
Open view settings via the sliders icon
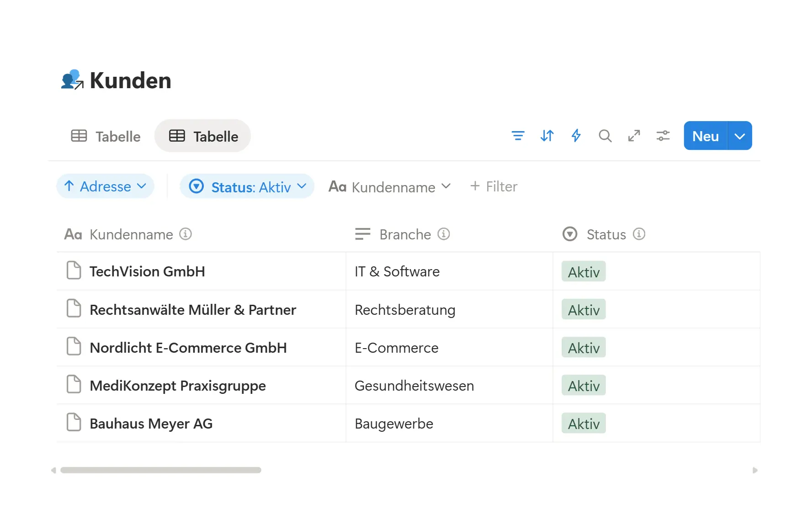click(x=663, y=136)
